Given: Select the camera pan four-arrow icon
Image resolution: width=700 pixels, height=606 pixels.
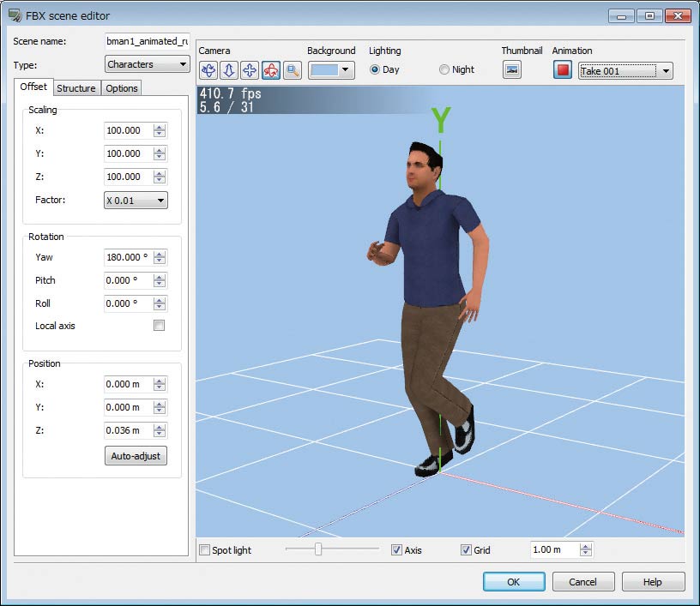Looking at the screenshot, I should (x=249, y=70).
